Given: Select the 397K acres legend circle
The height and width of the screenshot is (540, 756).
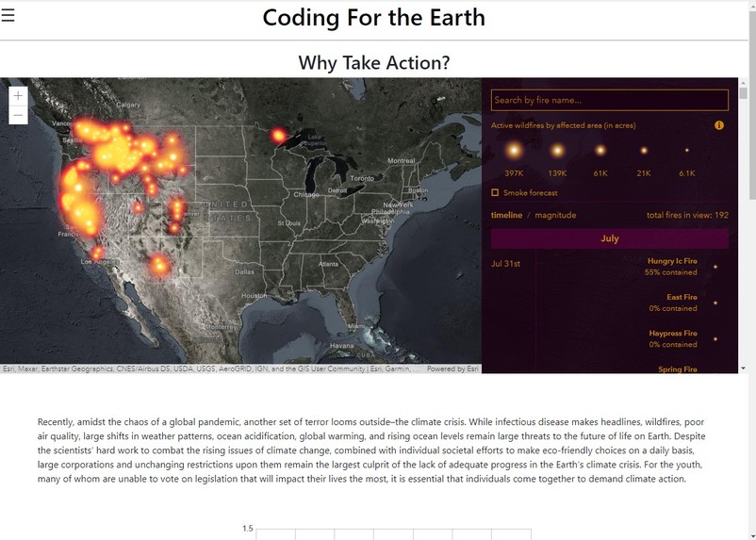Looking at the screenshot, I should click(x=514, y=151).
